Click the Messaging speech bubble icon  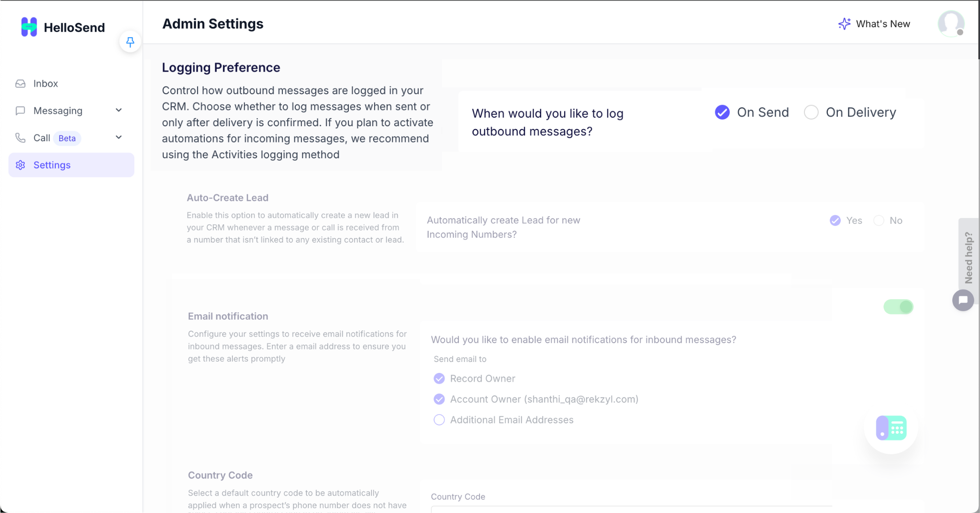[x=20, y=111]
